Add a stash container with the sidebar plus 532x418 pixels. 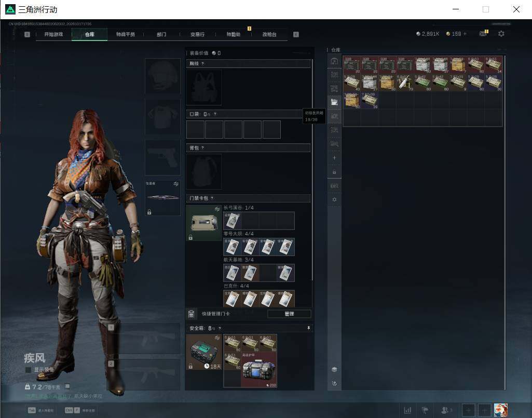coord(334,158)
